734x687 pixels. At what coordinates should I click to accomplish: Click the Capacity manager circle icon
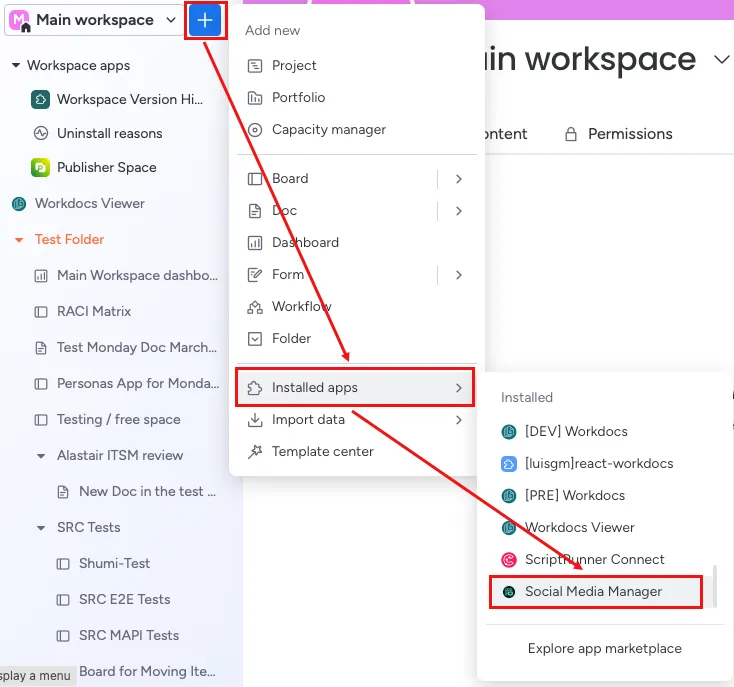tap(255, 130)
